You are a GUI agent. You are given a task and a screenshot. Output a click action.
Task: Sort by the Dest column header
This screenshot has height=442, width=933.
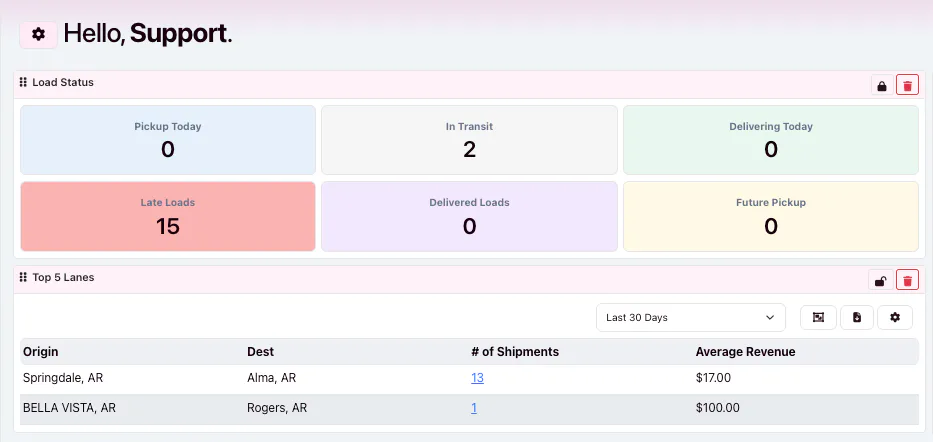[261, 352]
